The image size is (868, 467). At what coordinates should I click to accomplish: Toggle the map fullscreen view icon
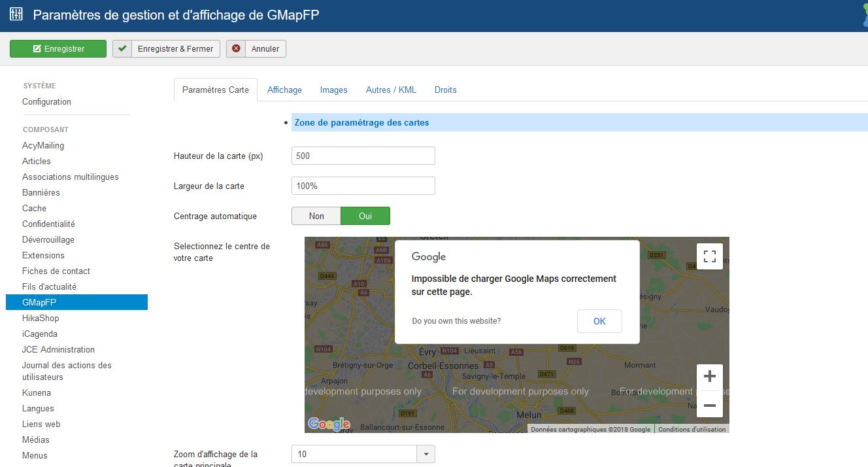coord(710,256)
